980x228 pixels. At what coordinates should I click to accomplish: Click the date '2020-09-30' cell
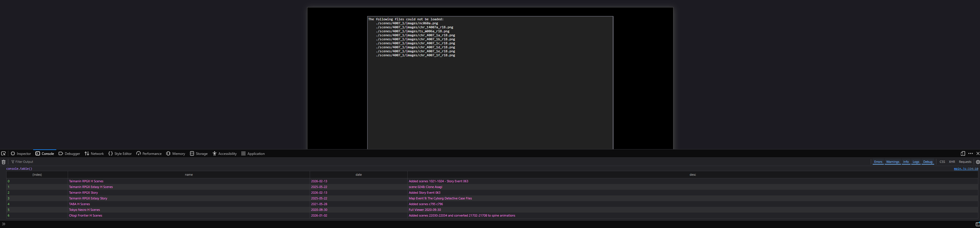pyautogui.click(x=358, y=210)
